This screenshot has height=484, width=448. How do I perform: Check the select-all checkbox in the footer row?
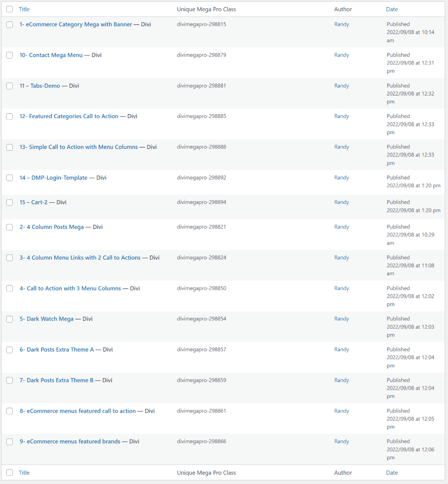(x=9, y=472)
